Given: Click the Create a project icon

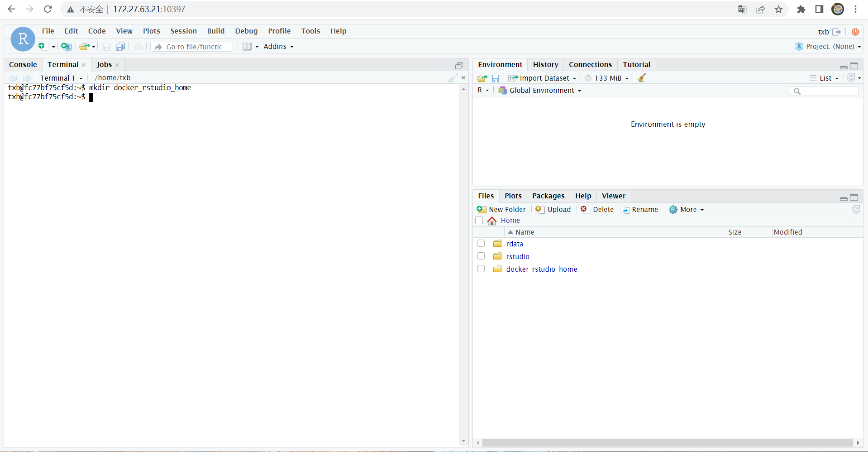Looking at the screenshot, I should [x=66, y=47].
